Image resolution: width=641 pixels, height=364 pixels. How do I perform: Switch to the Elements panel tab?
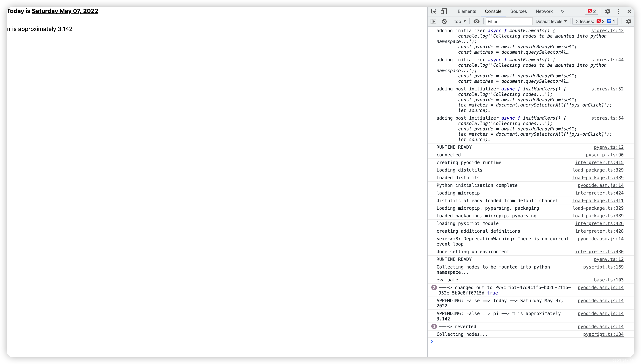tap(467, 11)
